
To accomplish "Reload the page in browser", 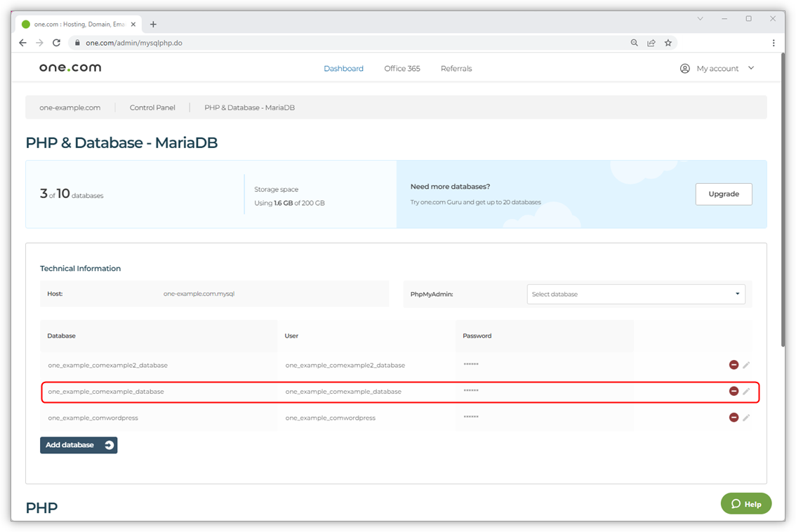I will (x=56, y=43).
